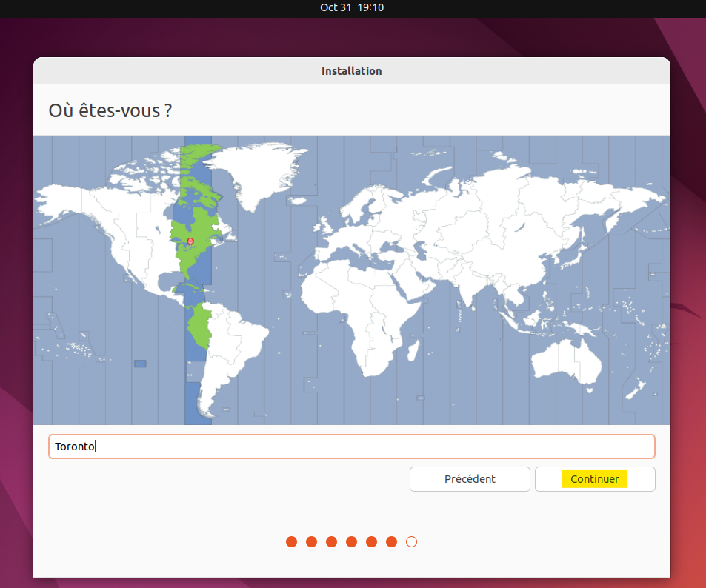Click the sixth orange progress dot
Screen dimensions: 706x588
click(x=392, y=541)
